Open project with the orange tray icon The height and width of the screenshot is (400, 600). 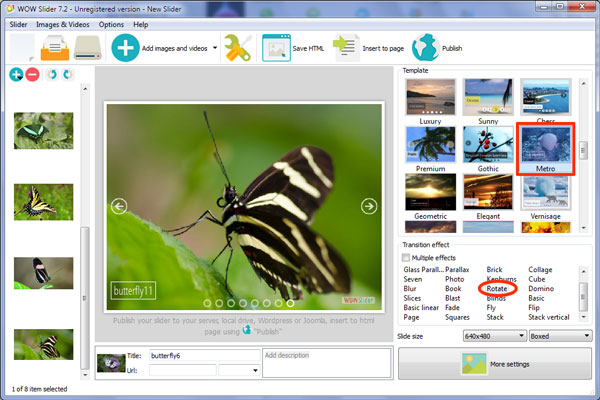pos(55,48)
